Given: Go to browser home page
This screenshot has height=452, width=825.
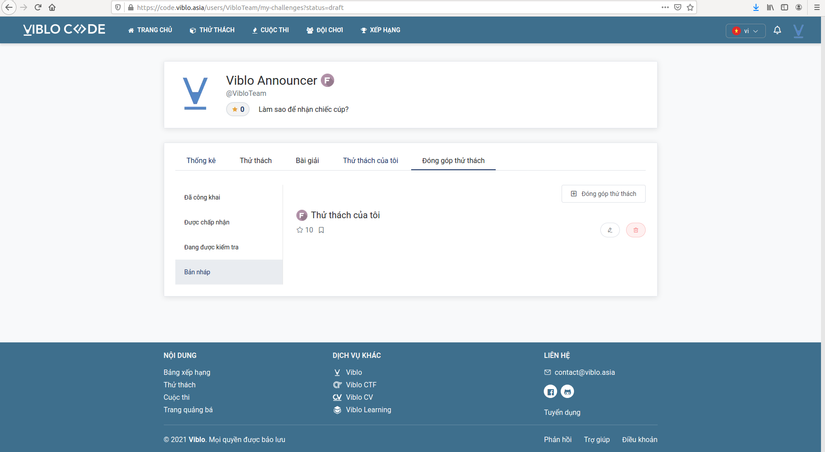Looking at the screenshot, I should pos(52,7).
